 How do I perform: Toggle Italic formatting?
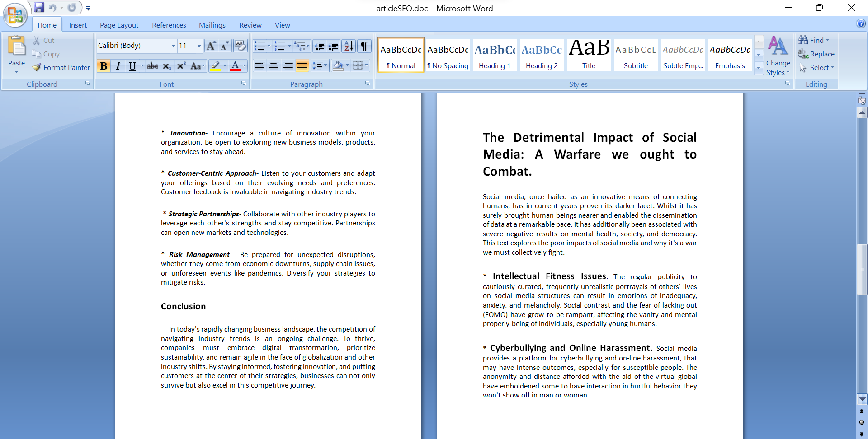click(118, 66)
